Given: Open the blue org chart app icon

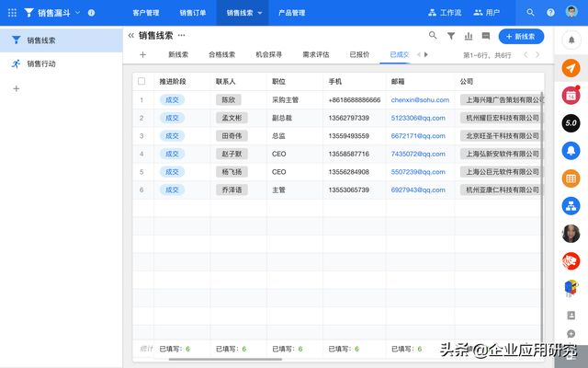Looking at the screenshot, I should 571,206.
